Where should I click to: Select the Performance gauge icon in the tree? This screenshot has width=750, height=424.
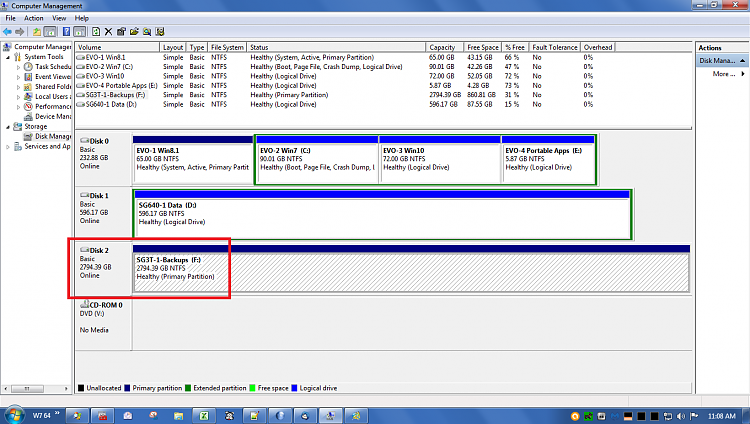click(x=28, y=107)
